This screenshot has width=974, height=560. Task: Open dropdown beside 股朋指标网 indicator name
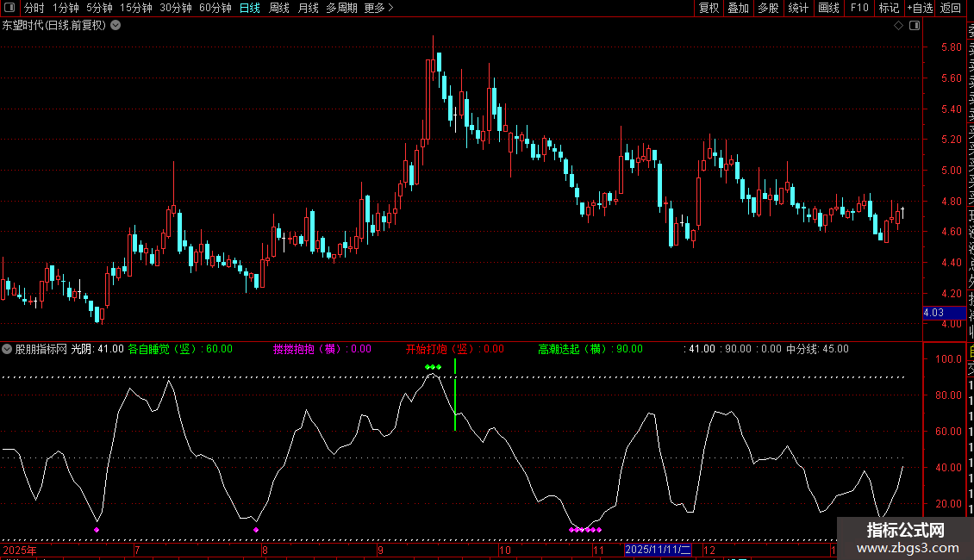pos(7,350)
